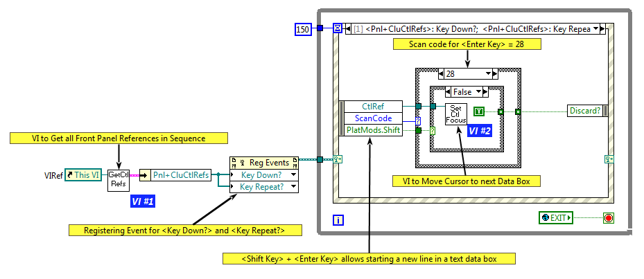This screenshot has height=279, width=644.
Task: Click the CtlRef event data terminal
Action: [373, 106]
